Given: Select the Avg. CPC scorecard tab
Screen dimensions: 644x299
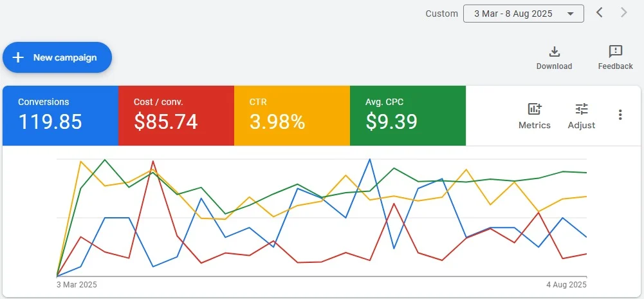Looking at the screenshot, I should 407,115.
